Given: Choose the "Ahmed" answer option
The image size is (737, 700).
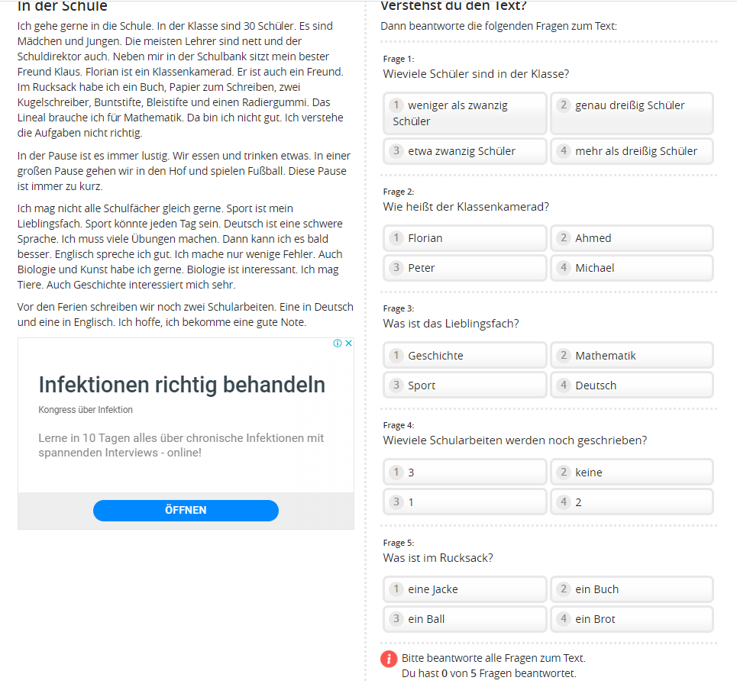Looking at the screenshot, I should [632, 238].
